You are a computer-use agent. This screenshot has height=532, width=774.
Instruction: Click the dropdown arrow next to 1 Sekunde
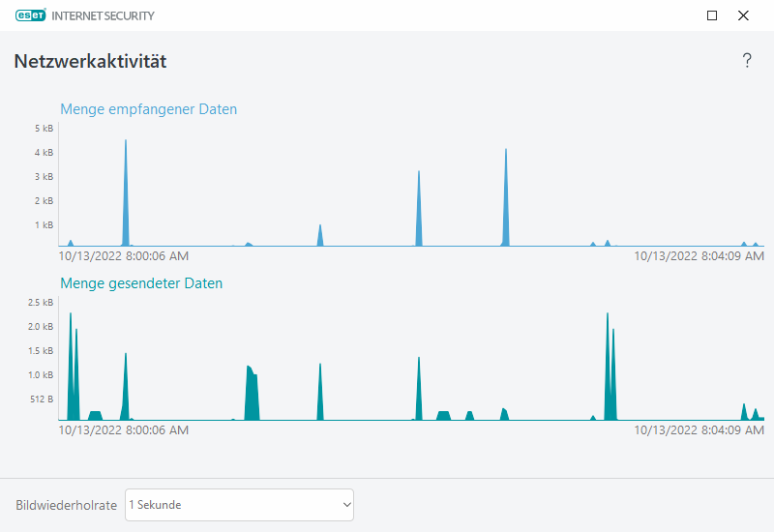coord(347,505)
